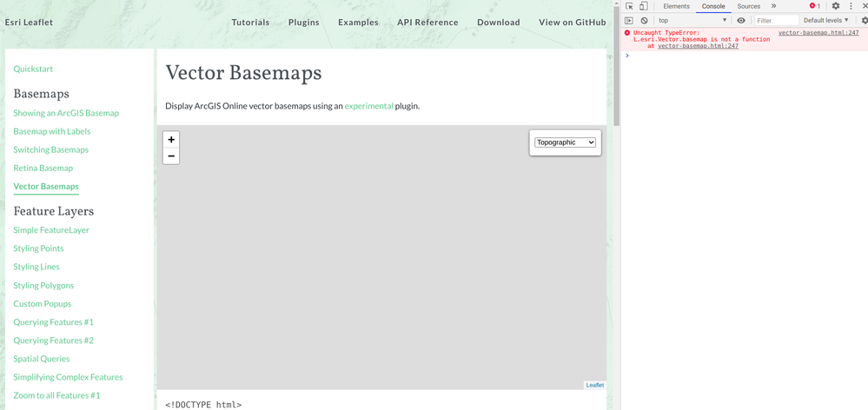
Task: Click the Leaflet attribution link on map
Action: pos(595,385)
